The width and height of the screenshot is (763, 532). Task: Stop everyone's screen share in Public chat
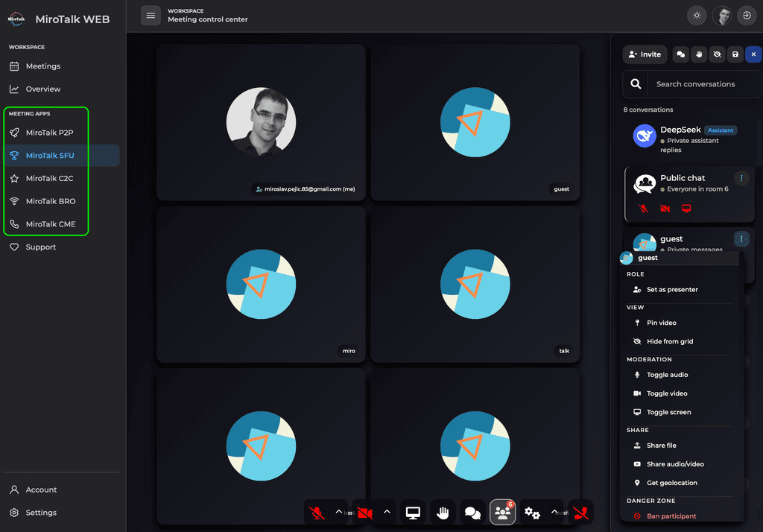coord(686,209)
